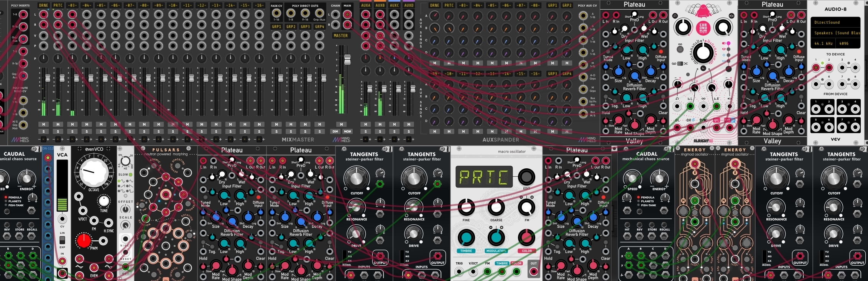Click the SYNC jack on Chronoblob
This screenshot has width=868, height=281.
tap(703, 128)
